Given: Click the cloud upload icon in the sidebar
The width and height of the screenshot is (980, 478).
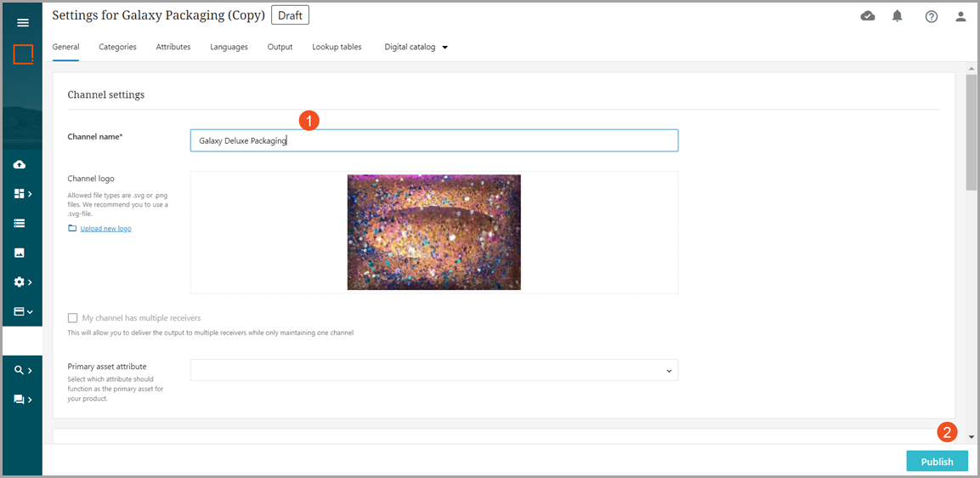Looking at the screenshot, I should coord(20,164).
